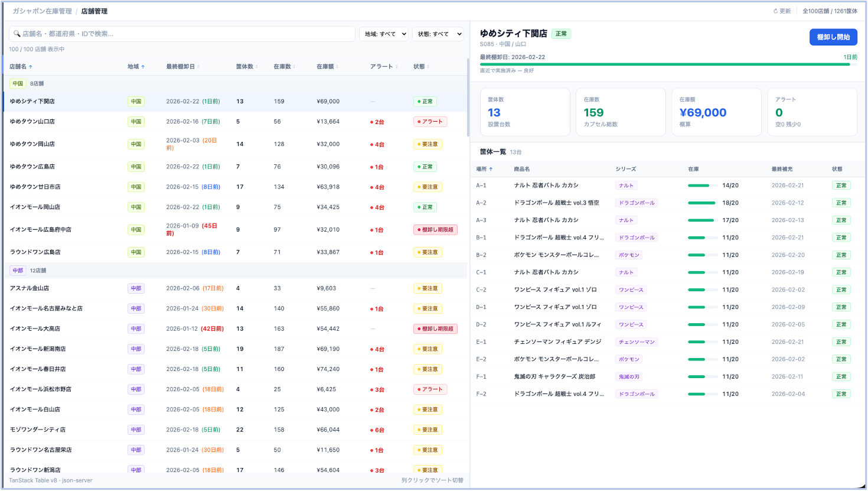Toggle the sort icon on 最終棚卸日 column

(198, 67)
